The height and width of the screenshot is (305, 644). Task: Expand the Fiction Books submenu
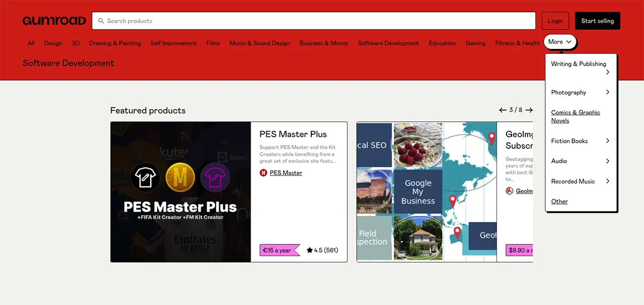(x=608, y=141)
